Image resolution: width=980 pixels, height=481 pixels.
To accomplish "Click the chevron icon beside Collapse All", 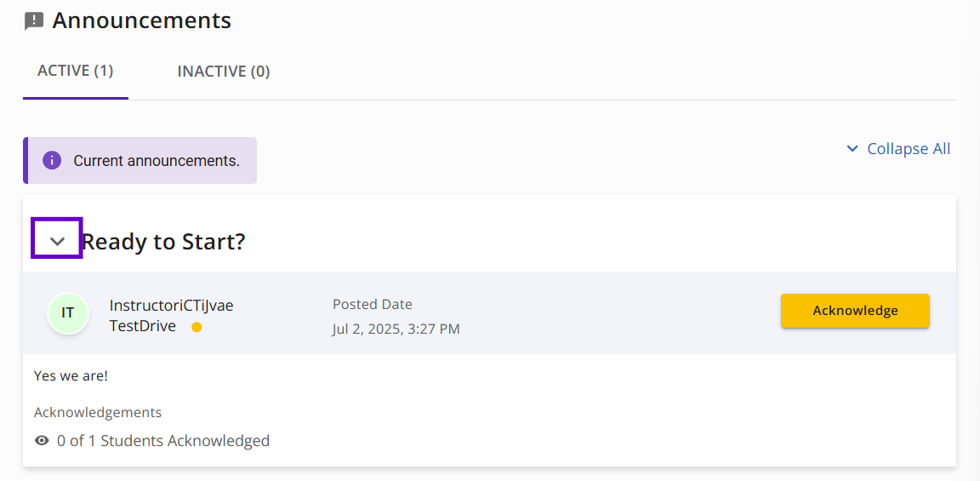I will coord(852,149).
